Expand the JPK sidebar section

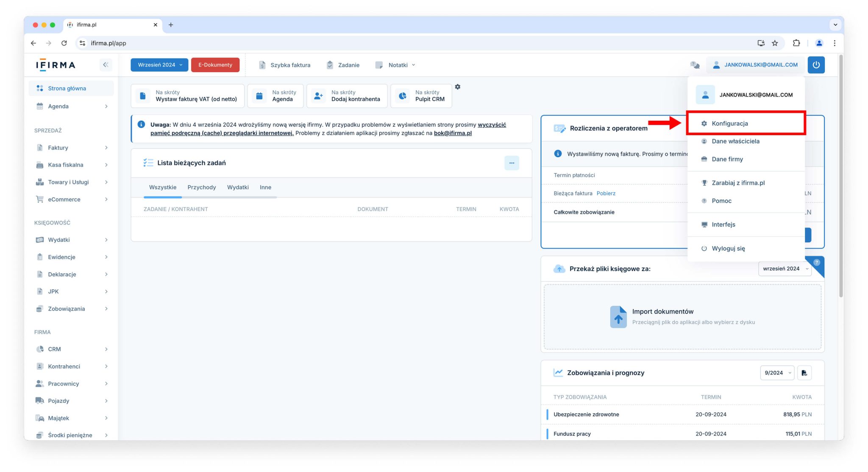click(72, 292)
